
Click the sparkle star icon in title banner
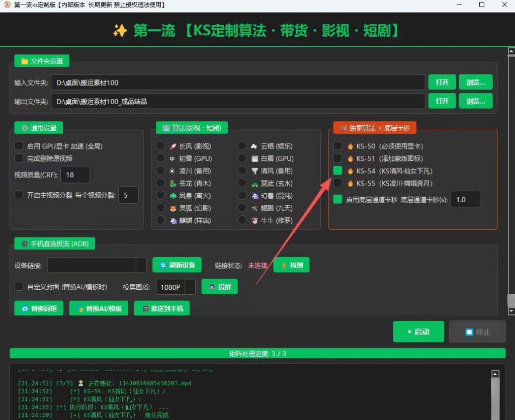click(x=120, y=31)
